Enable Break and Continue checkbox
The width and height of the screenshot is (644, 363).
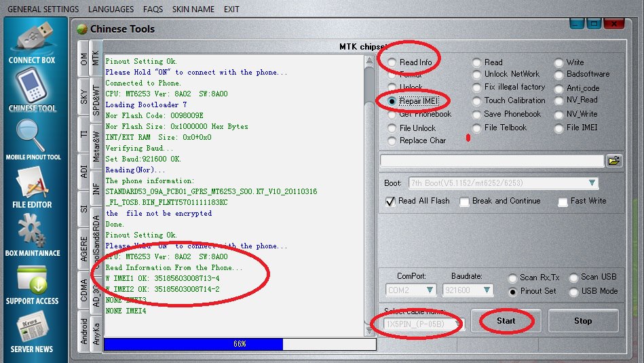pyautogui.click(x=465, y=202)
